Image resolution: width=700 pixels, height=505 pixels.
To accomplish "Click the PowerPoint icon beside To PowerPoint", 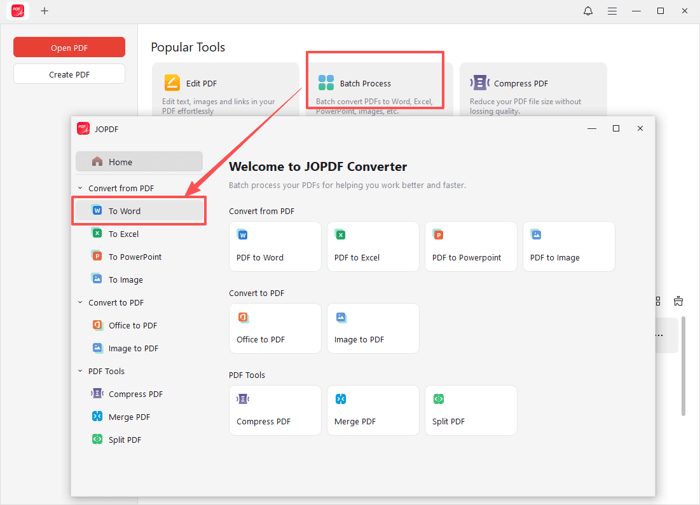I will point(97,256).
